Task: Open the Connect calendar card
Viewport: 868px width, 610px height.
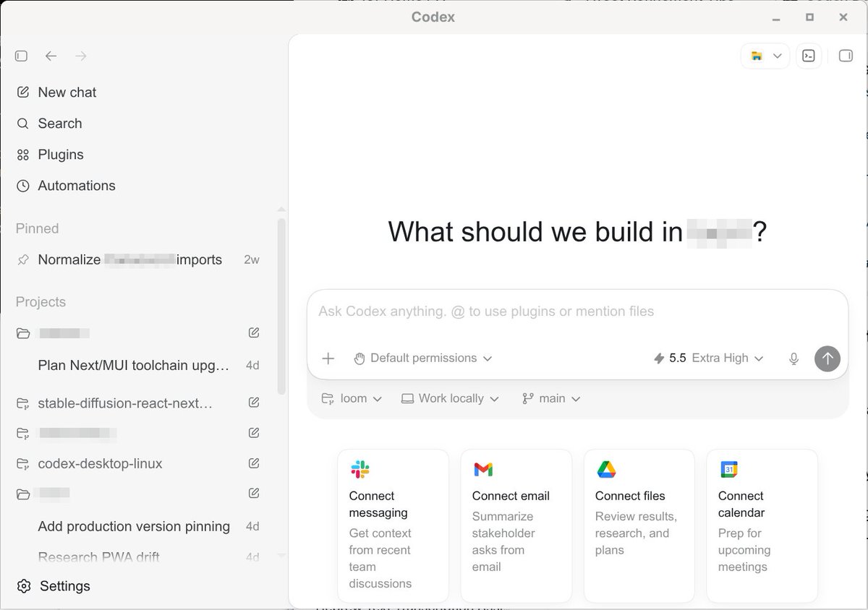Action: (x=762, y=526)
